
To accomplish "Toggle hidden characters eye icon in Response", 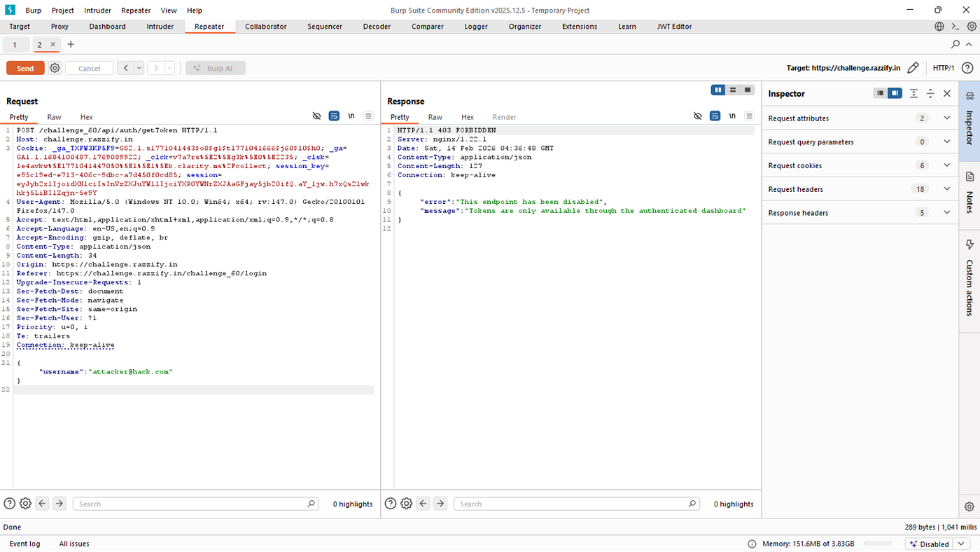I will (x=697, y=116).
